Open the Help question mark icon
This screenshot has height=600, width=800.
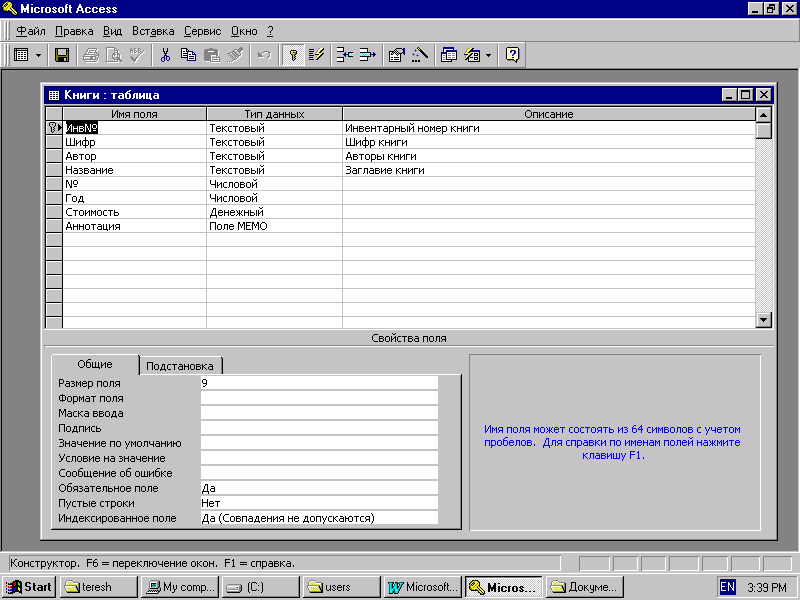point(512,55)
